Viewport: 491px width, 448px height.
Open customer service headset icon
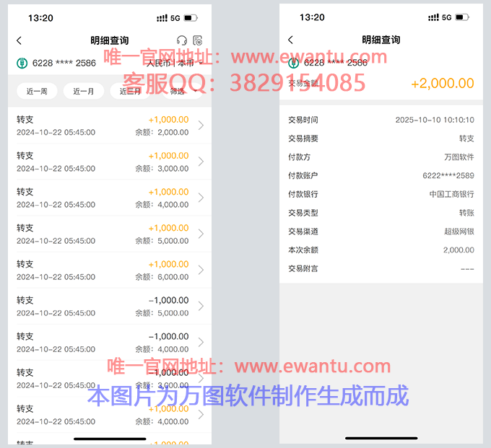point(182,40)
